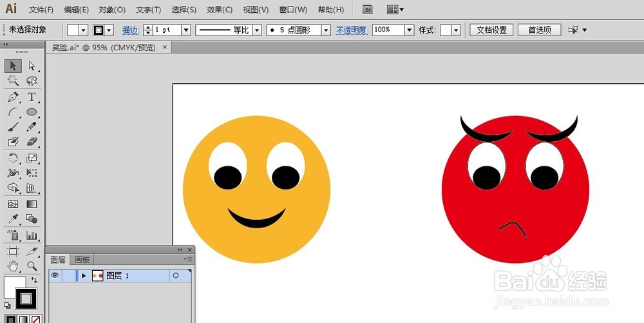Screen dimensions: 644x323
Task: Open the arrange documents dropdown
Action: click(395, 10)
